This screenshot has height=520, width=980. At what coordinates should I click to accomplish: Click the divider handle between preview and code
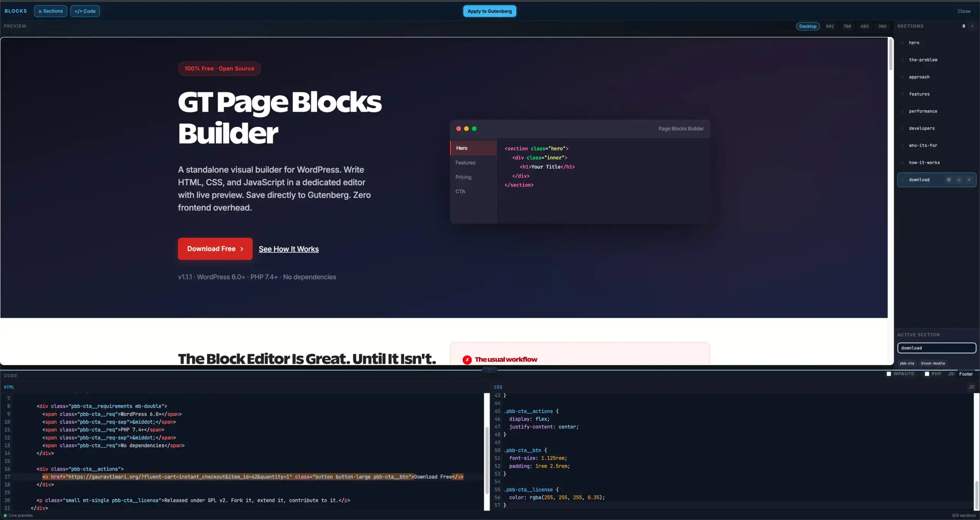(x=490, y=370)
